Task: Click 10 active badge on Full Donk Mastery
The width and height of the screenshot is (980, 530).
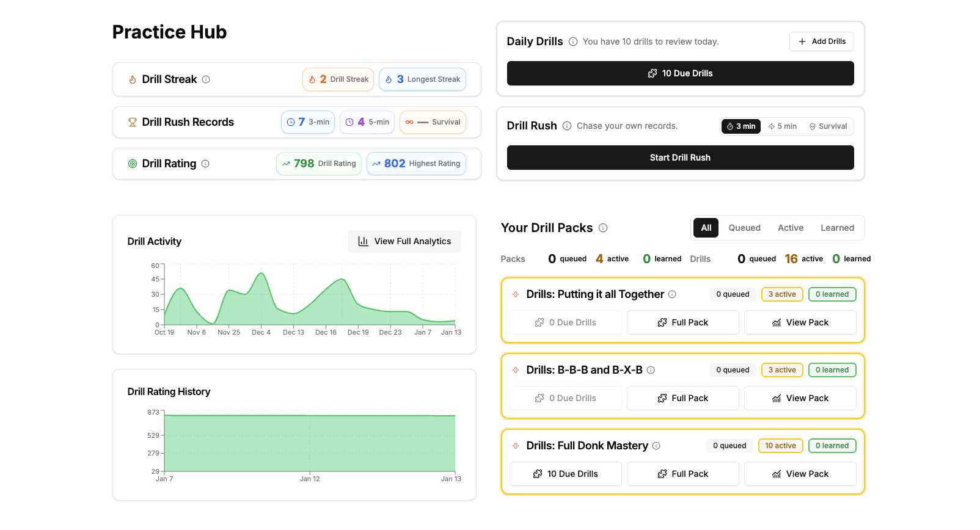Action: tap(780, 446)
